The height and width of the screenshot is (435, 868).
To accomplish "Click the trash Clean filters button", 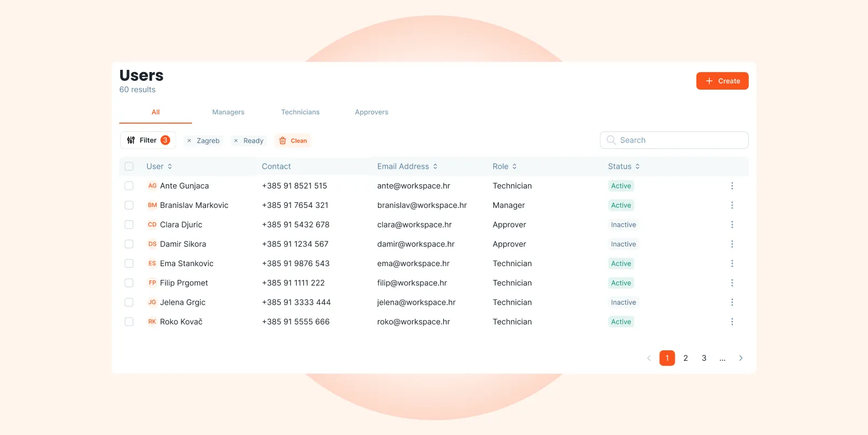I will (293, 141).
